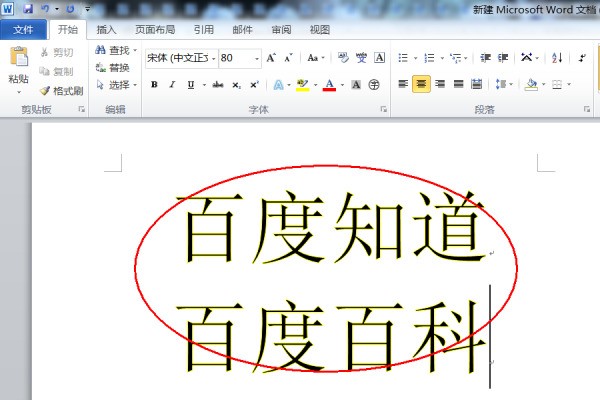The width and height of the screenshot is (600, 400).
Task: Save document with the floppy disk icon
Action: coord(28,8)
